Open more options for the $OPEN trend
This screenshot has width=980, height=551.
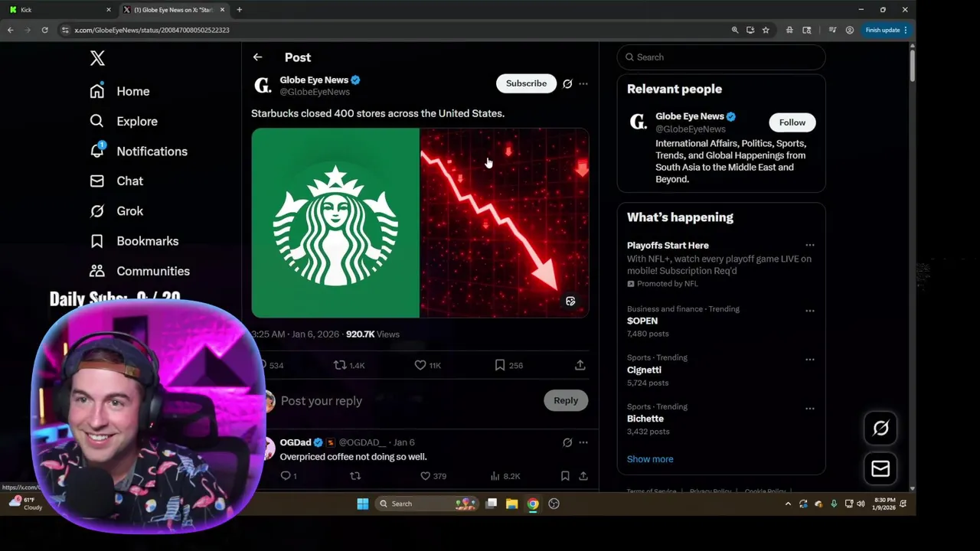click(810, 311)
